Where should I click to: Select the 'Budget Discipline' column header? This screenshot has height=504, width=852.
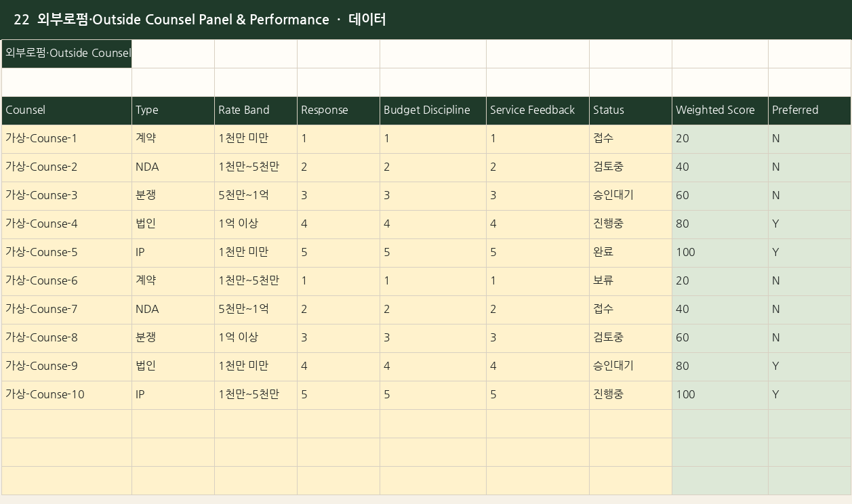click(432, 110)
